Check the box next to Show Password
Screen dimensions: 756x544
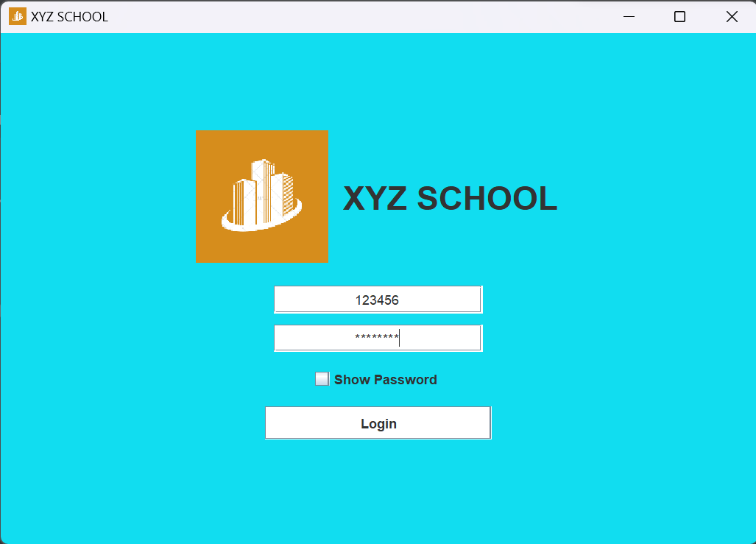(322, 378)
